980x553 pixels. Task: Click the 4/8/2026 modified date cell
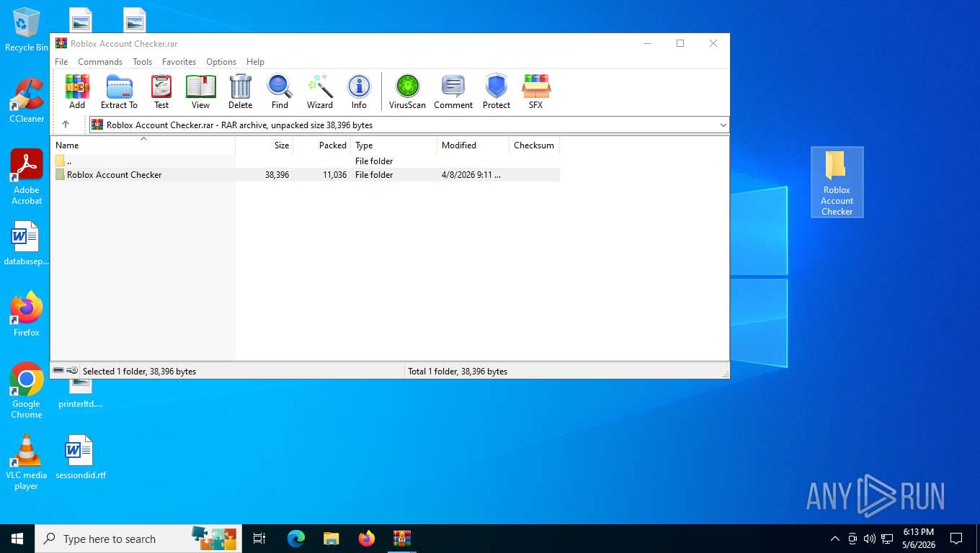(x=471, y=174)
